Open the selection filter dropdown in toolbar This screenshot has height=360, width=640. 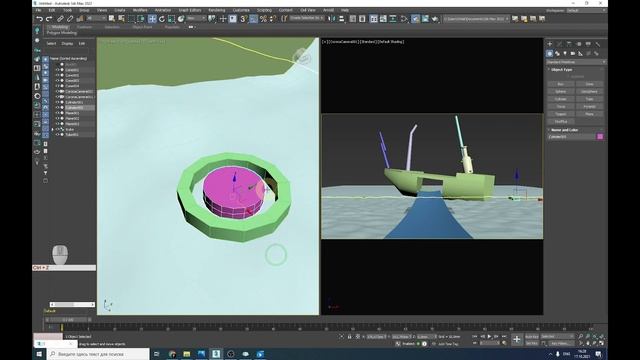[96, 18]
